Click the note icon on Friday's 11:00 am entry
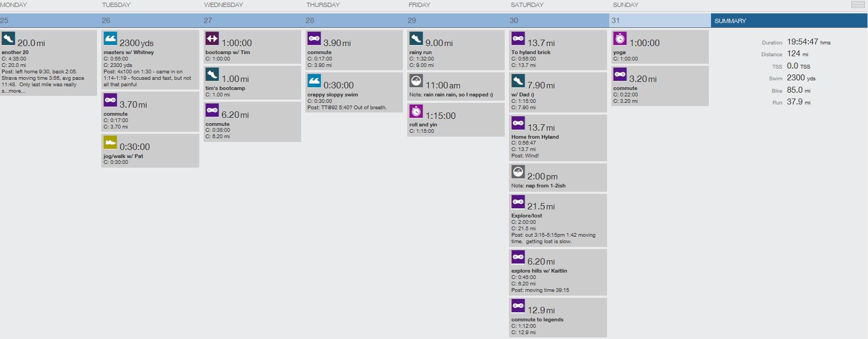This screenshot has height=339, width=868. pyautogui.click(x=416, y=81)
